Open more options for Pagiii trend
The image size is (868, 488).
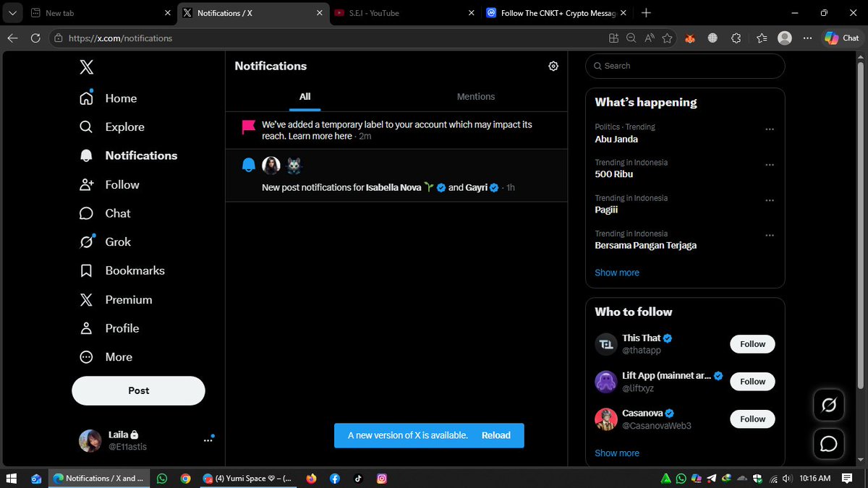tap(770, 200)
